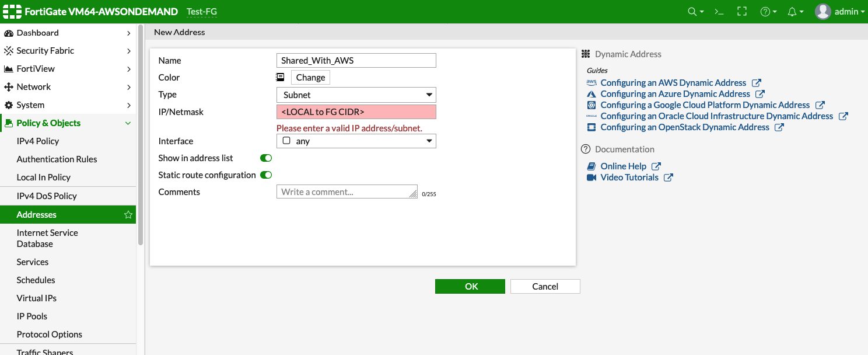
Task: Disable the Show in address list toggle
Action: [265, 158]
